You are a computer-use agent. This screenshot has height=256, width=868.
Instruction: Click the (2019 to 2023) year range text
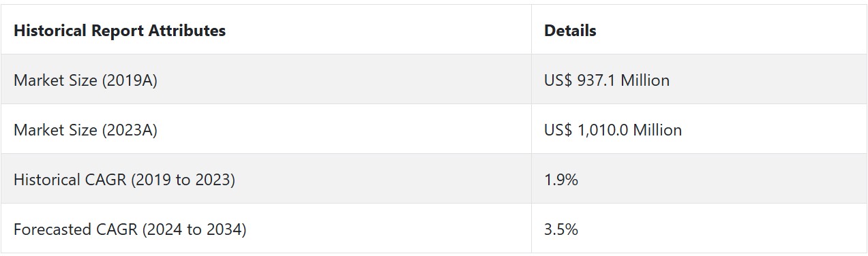pos(183,180)
